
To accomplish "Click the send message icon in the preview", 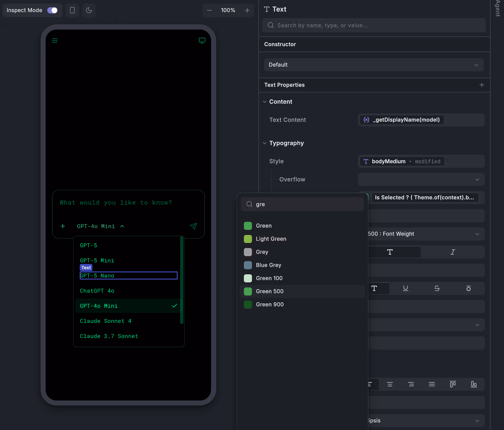I will (193, 226).
